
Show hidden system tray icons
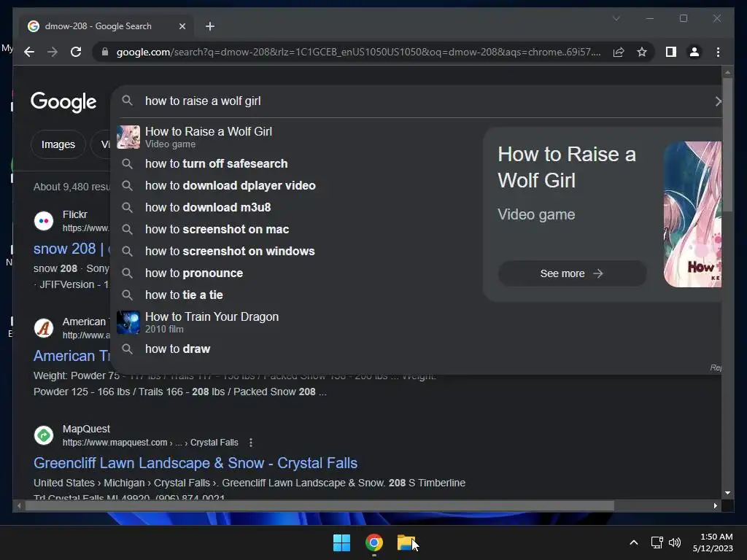point(634,542)
